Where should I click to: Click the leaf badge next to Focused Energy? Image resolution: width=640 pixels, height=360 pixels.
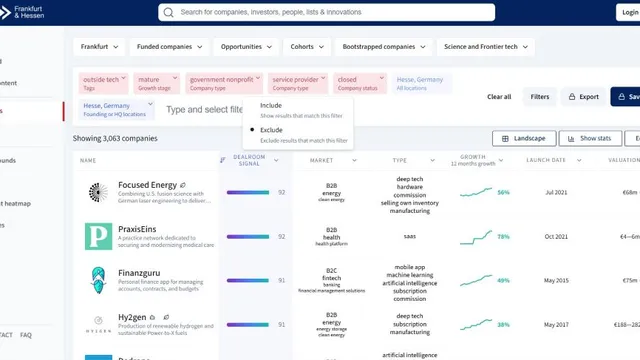(183, 185)
